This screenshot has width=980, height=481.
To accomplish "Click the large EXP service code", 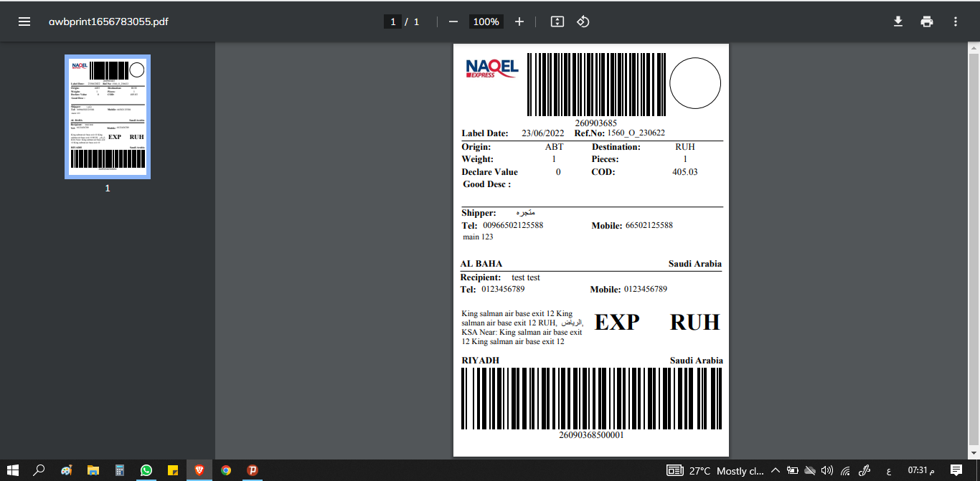I will click(617, 323).
